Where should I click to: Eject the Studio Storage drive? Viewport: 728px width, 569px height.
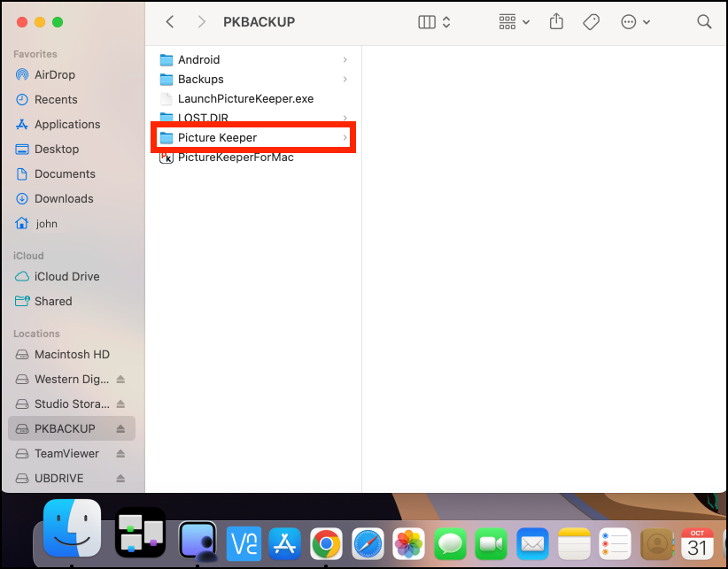[120, 404]
